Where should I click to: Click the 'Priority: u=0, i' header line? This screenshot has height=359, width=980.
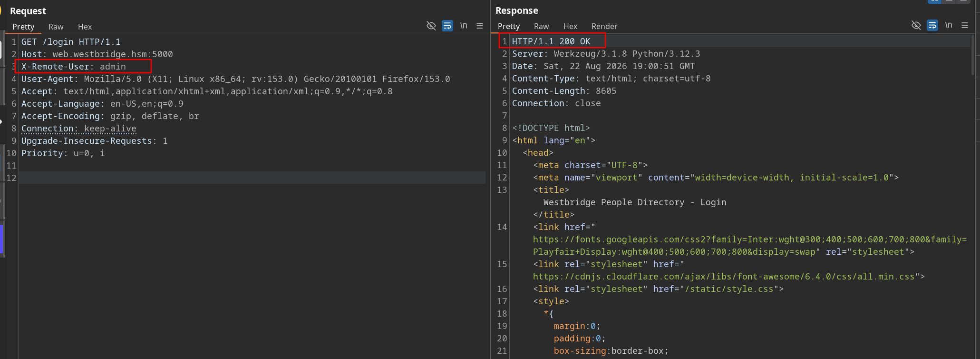63,153
